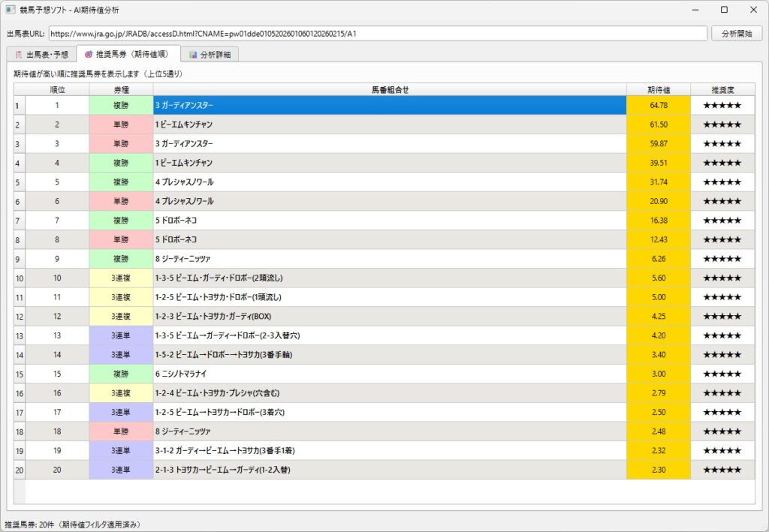Click the 1 ビーエムキンチャン 単勝 row entry
The width and height of the screenshot is (769, 532).
click(389, 125)
